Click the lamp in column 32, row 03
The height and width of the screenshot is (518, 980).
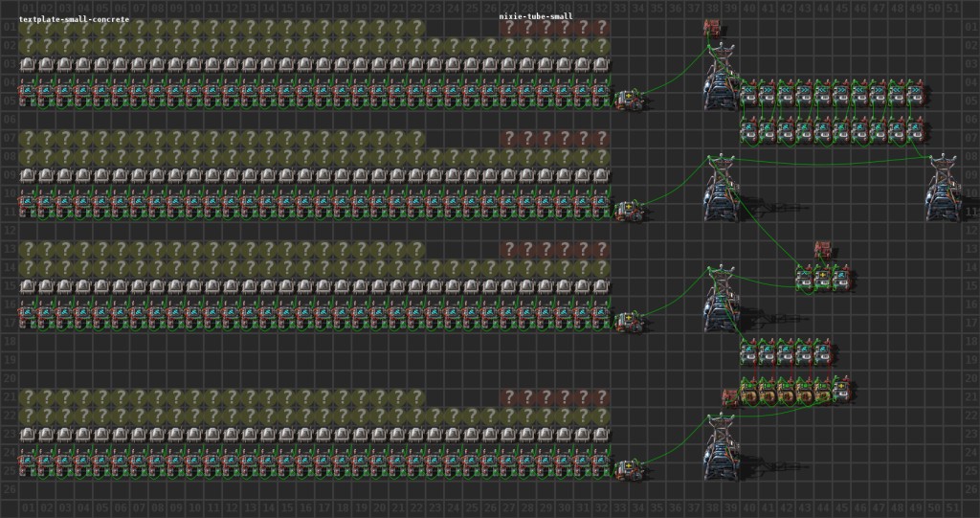600,64
